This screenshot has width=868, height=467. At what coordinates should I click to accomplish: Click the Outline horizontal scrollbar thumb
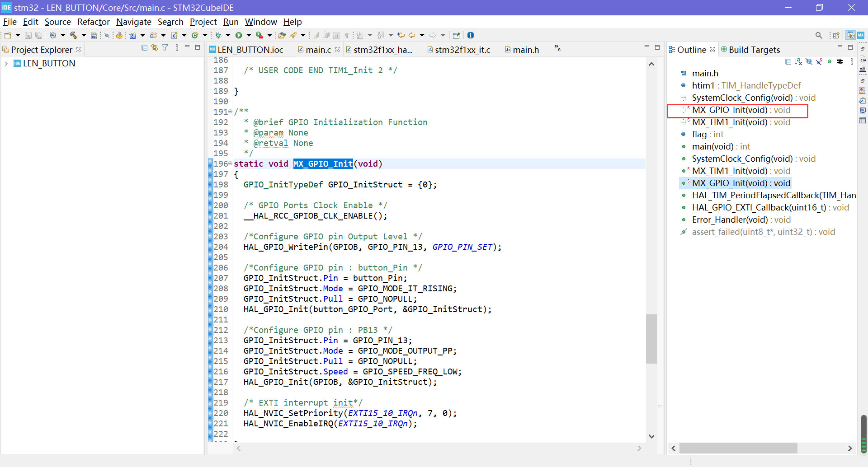738,448
